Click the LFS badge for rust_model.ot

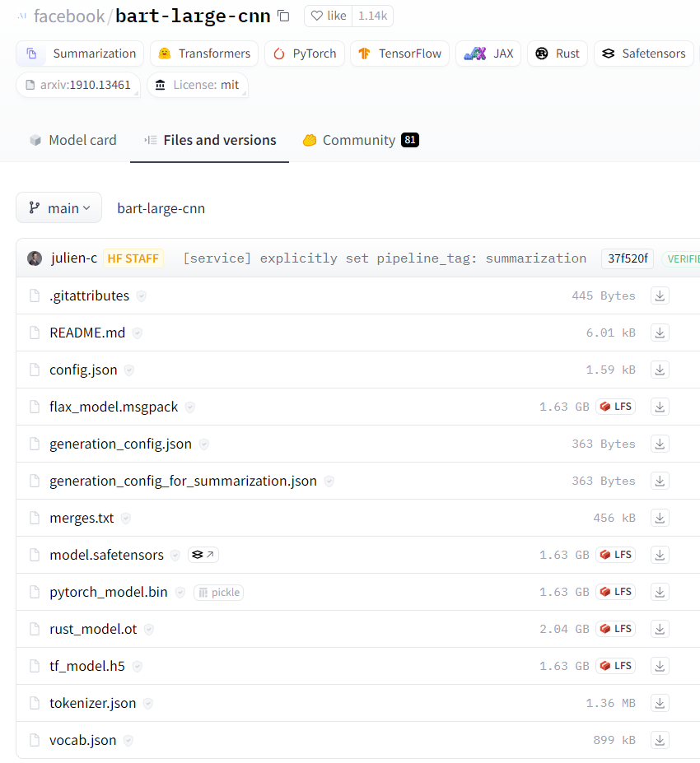point(615,628)
